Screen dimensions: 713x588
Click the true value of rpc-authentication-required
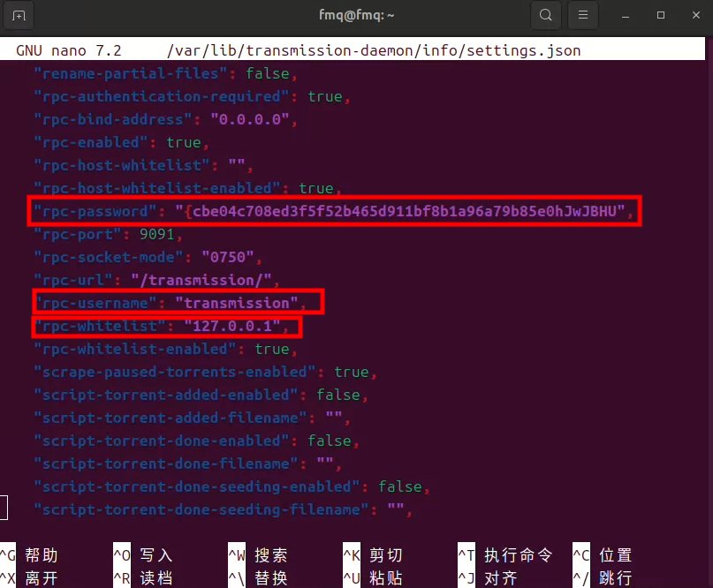tap(324, 96)
